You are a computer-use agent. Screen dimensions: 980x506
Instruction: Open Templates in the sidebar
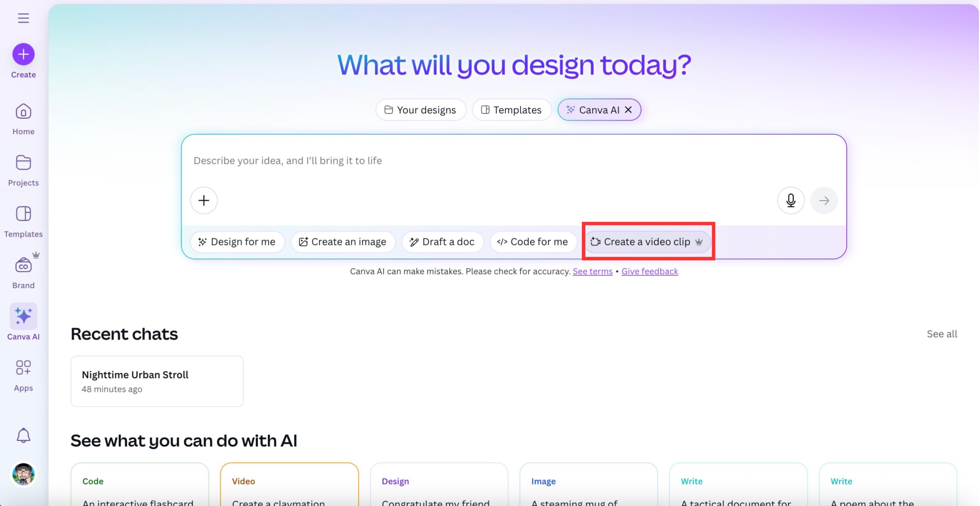tap(23, 222)
